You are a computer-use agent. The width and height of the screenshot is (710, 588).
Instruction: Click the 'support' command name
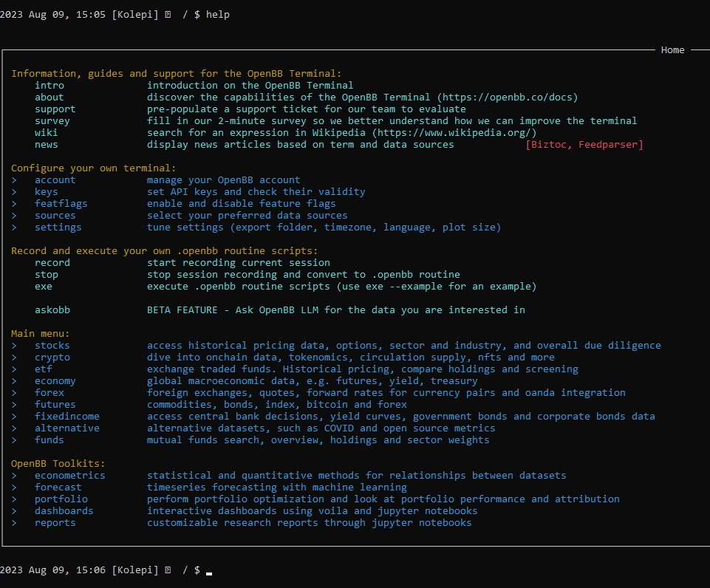[x=55, y=109]
